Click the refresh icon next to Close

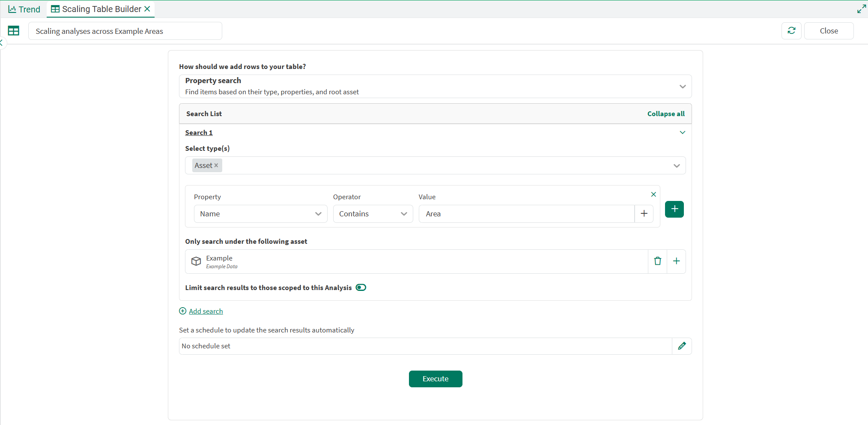791,31
